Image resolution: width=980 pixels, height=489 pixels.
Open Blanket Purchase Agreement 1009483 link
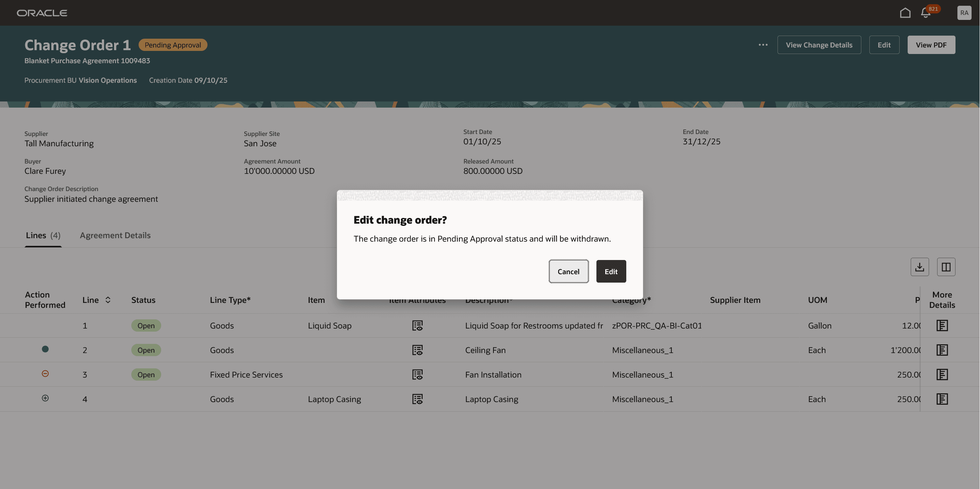(87, 61)
